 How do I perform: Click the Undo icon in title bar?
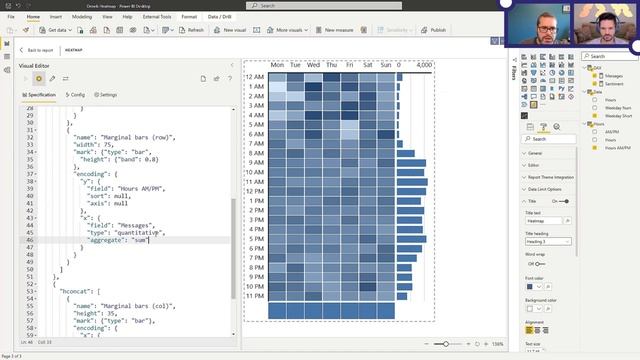18,6
